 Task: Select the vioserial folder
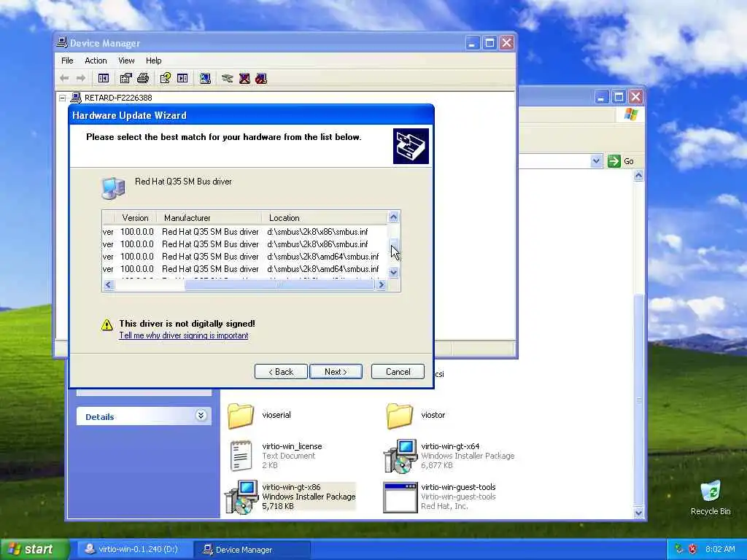[x=260, y=415]
